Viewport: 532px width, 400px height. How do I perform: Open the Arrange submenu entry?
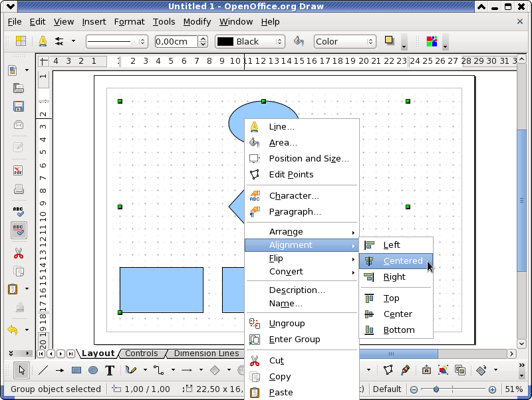pyautogui.click(x=302, y=231)
